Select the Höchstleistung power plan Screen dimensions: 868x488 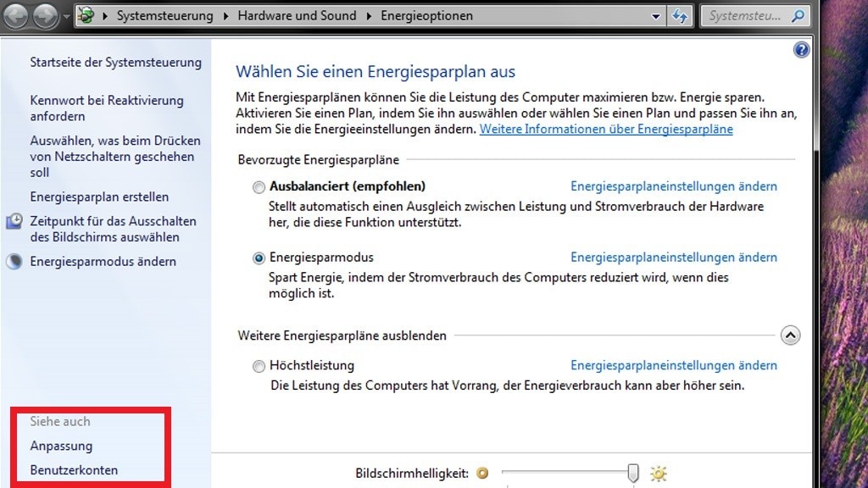point(259,367)
